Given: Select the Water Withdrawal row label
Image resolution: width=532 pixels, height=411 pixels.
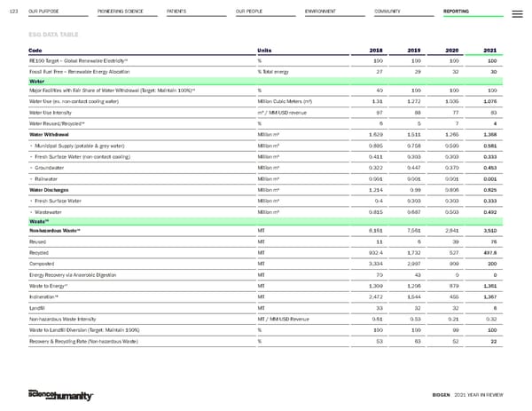Looking at the screenshot, I should tap(51, 134).
